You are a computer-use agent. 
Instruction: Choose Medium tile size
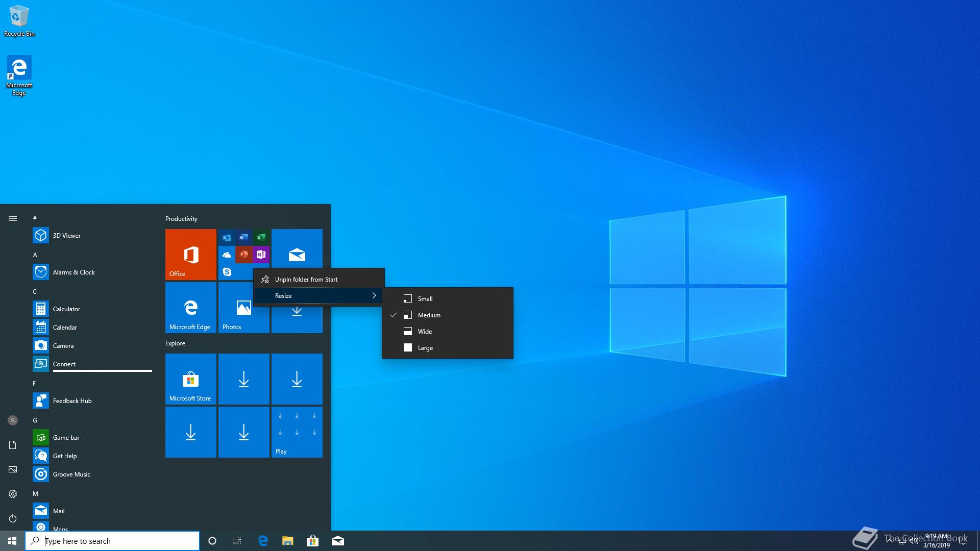[448, 315]
